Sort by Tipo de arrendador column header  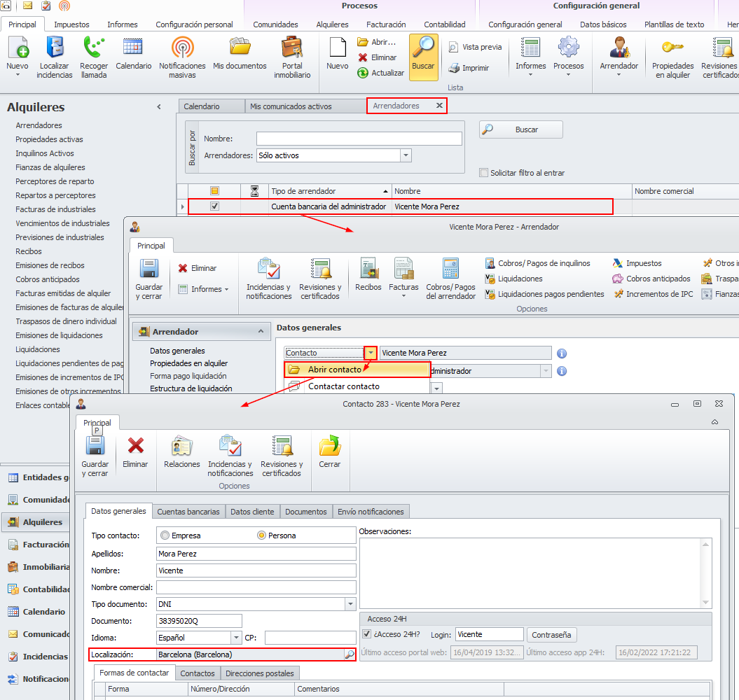[x=329, y=191]
